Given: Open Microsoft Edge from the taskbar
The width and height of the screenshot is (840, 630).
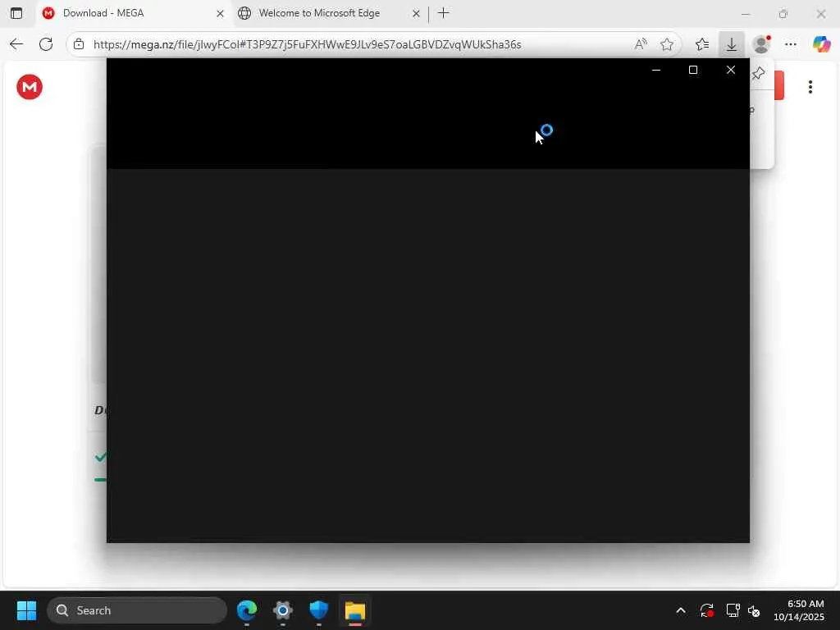Looking at the screenshot, I should pos(247,610).
